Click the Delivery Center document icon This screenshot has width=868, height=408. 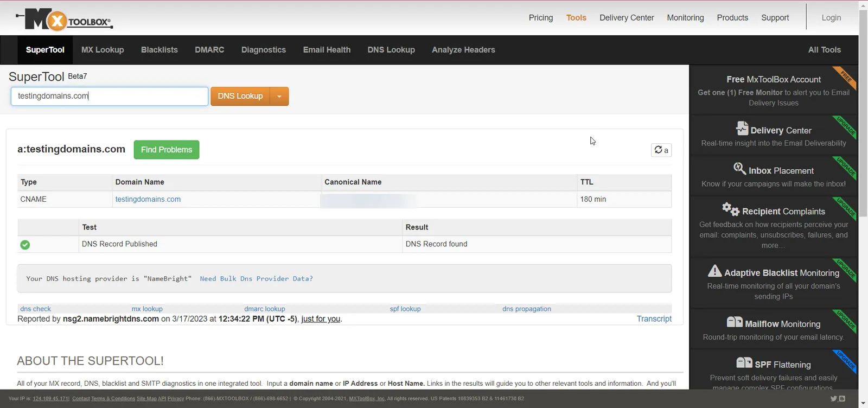742,128
